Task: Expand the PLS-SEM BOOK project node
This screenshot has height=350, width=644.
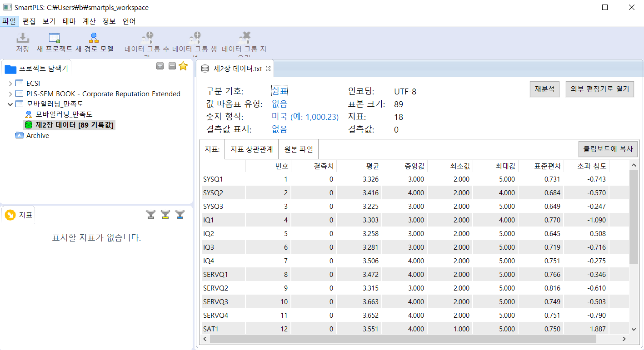Action: 10,94
